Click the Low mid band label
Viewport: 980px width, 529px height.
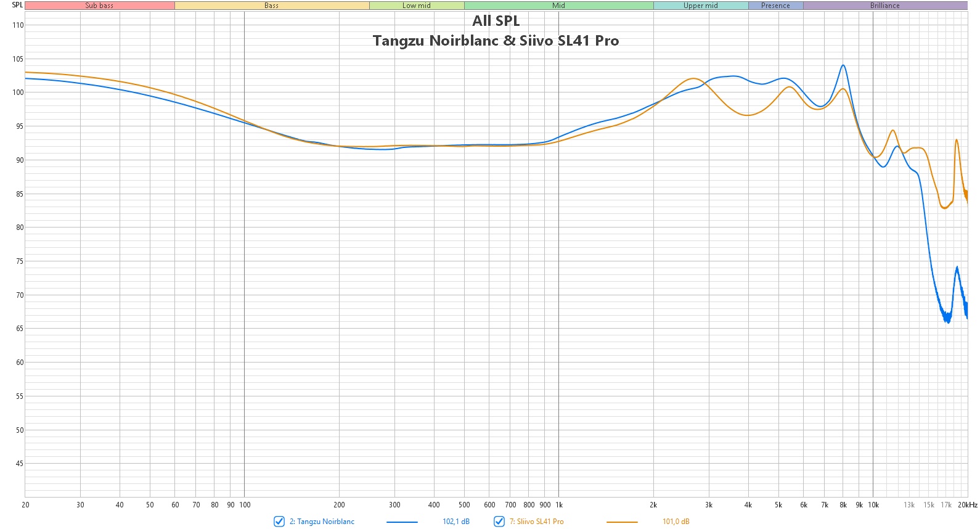point(417,6)
